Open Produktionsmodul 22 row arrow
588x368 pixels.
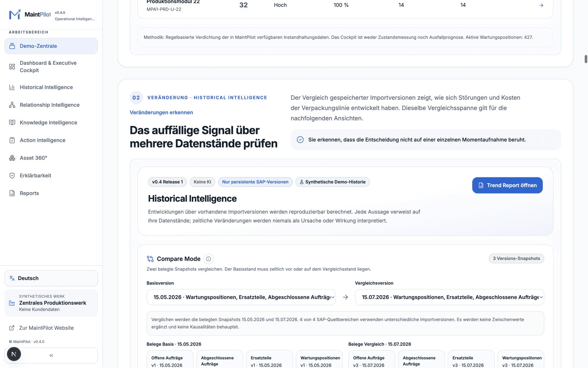tap(541, 5)
